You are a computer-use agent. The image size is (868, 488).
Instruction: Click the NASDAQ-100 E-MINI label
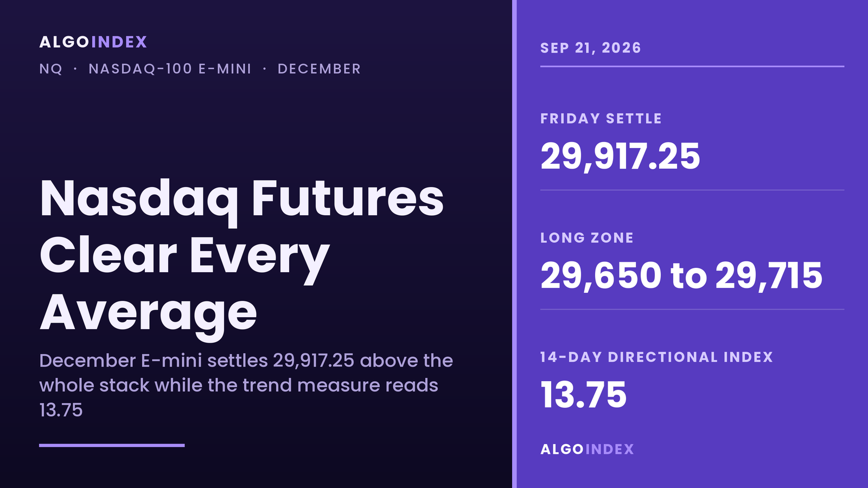pyautogui.click(x=170, y=69)
